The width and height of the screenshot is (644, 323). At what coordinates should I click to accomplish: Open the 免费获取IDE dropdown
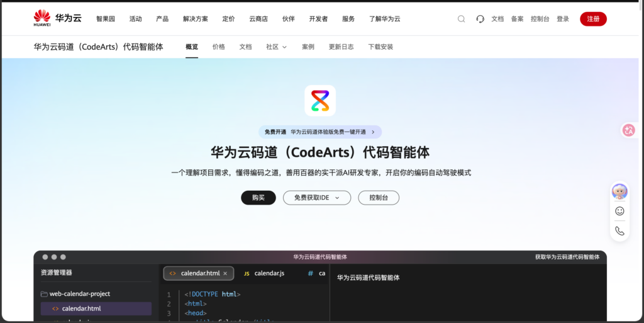pyautogui.click(x=317, y=198)
